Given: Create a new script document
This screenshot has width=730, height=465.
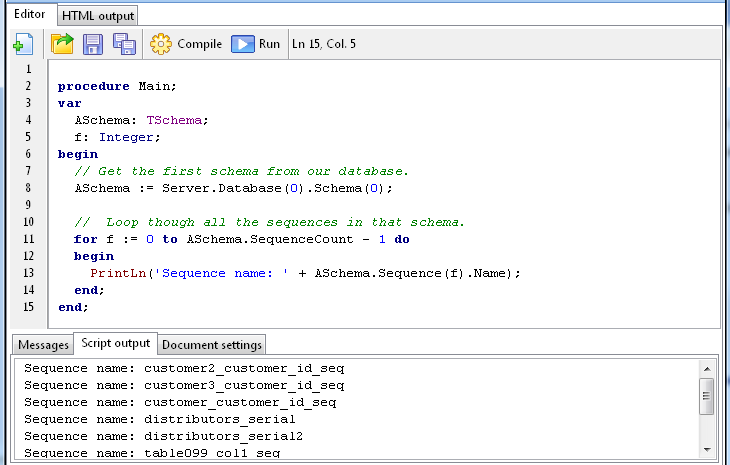Looking at the screenshot, I should [23, 44].
